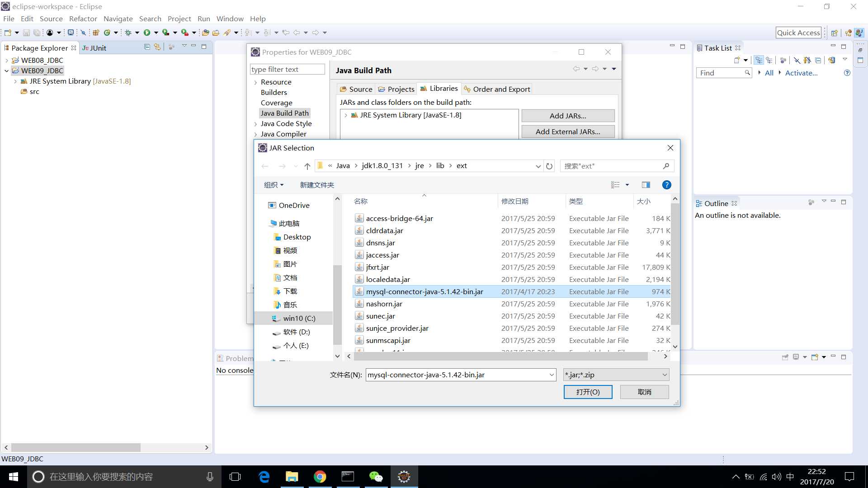Click Synchronize Changed icon in Task List
The width and height of the screenshot is (868, 488).
click(x=831, y=60)
